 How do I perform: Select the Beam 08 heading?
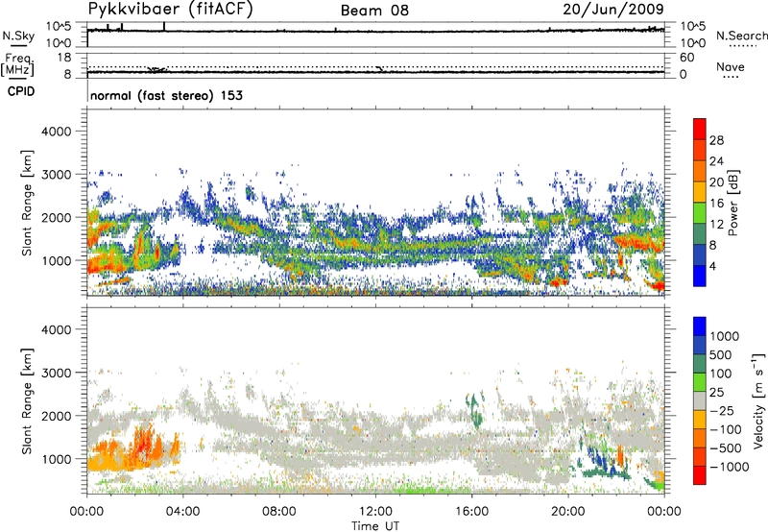[374, 11]
